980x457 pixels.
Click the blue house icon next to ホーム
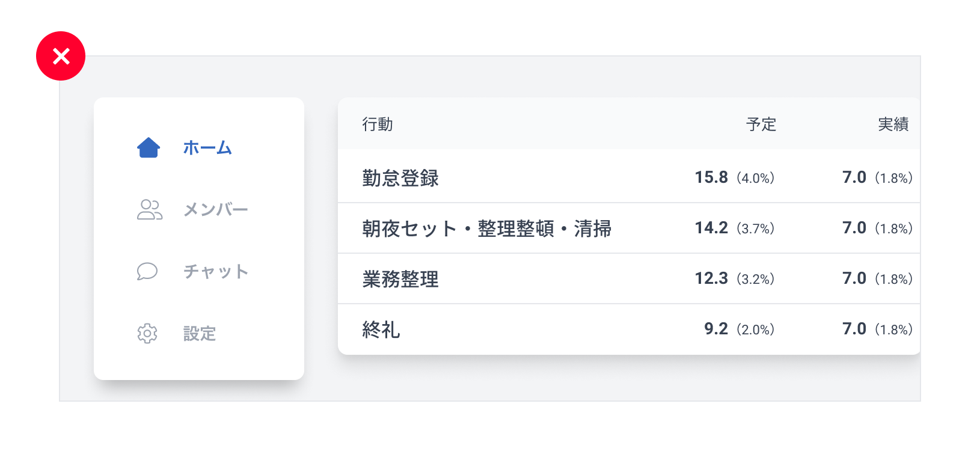(x=149, y=147)
